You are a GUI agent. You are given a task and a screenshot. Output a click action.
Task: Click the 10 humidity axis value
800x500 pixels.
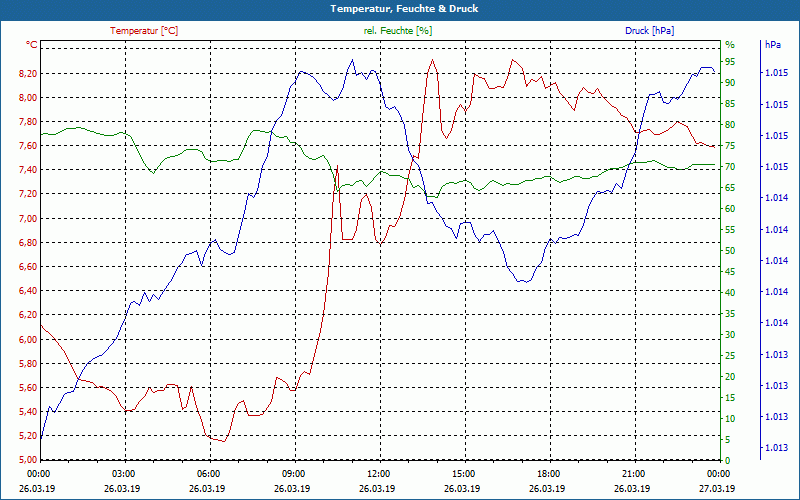730,418
